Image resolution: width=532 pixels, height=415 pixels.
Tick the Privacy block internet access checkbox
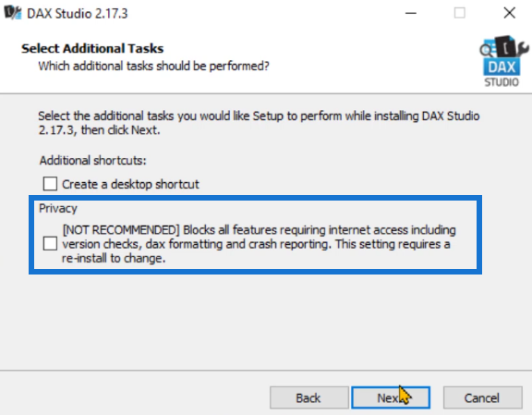pyautogui.click(x=50, y=243)
